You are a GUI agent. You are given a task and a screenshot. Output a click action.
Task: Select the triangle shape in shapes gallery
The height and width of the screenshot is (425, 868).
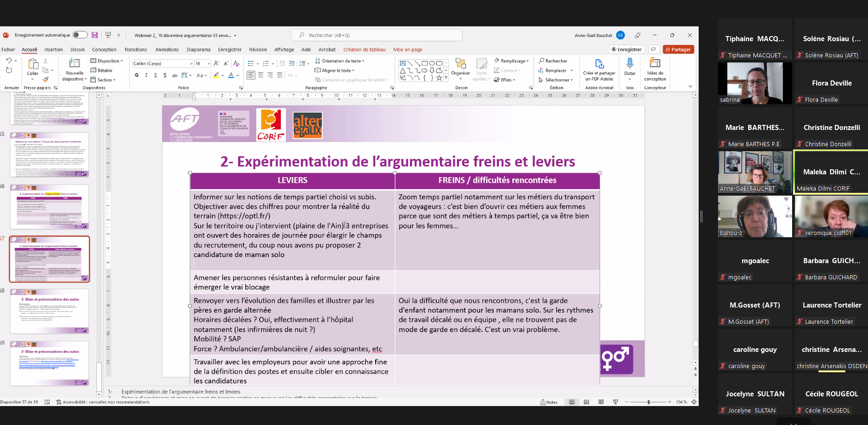coord(403,70)
